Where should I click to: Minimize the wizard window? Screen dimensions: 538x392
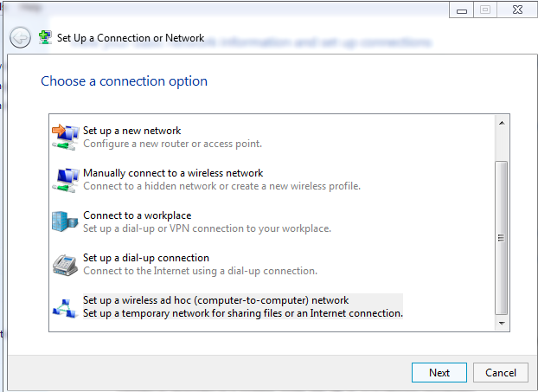coord(462,10)
